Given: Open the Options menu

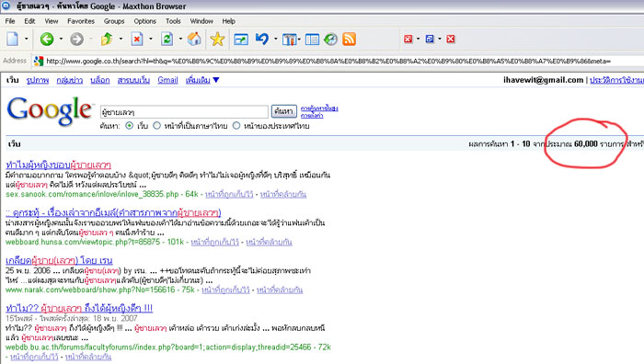Looking at the screenshot, I should pyautogui.click(x=144, y=21).
